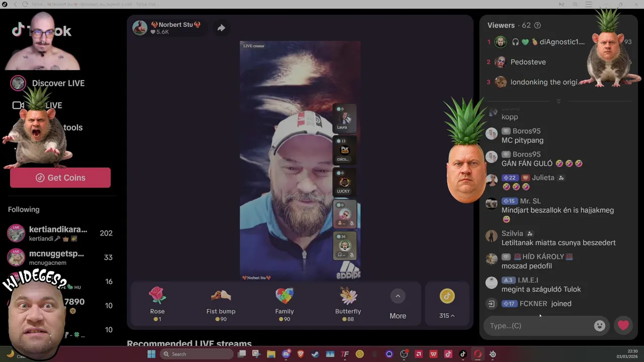This screenshot has height=362, width=644.
Task: Focus the chat Type... input field
Action: [540, 326]
